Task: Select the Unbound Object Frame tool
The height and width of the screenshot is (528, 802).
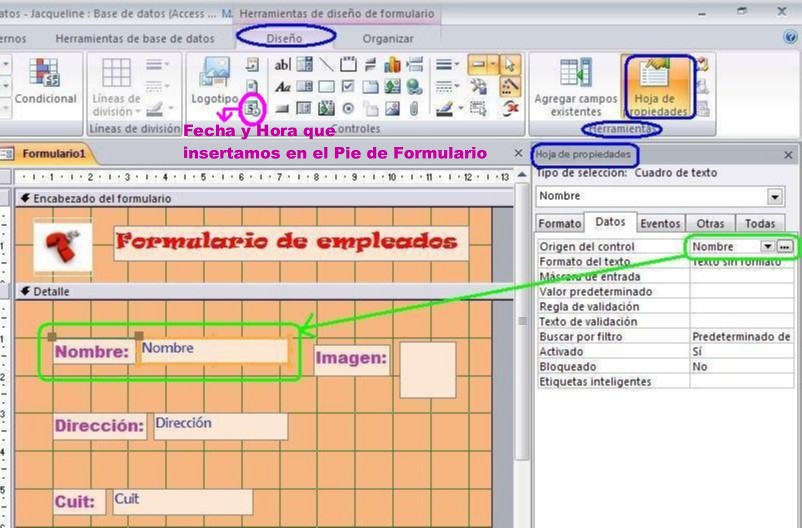Action: 392,86
